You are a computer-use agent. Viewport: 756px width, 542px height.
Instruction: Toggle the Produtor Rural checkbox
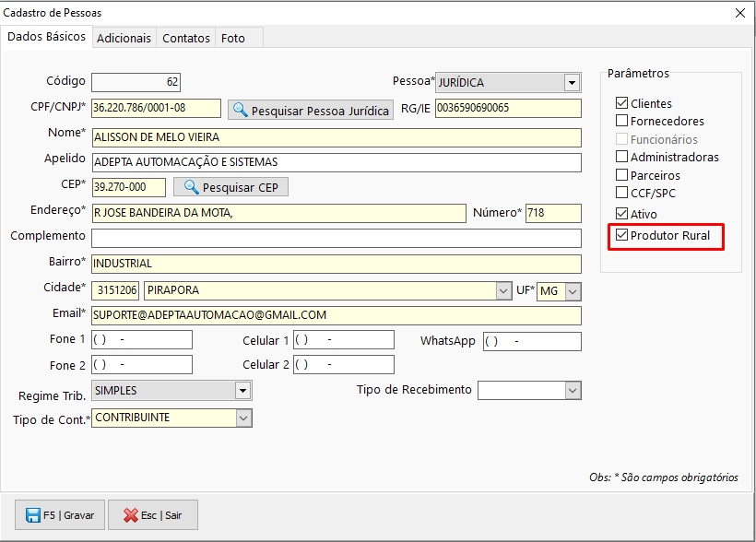[x=622, y=236]
